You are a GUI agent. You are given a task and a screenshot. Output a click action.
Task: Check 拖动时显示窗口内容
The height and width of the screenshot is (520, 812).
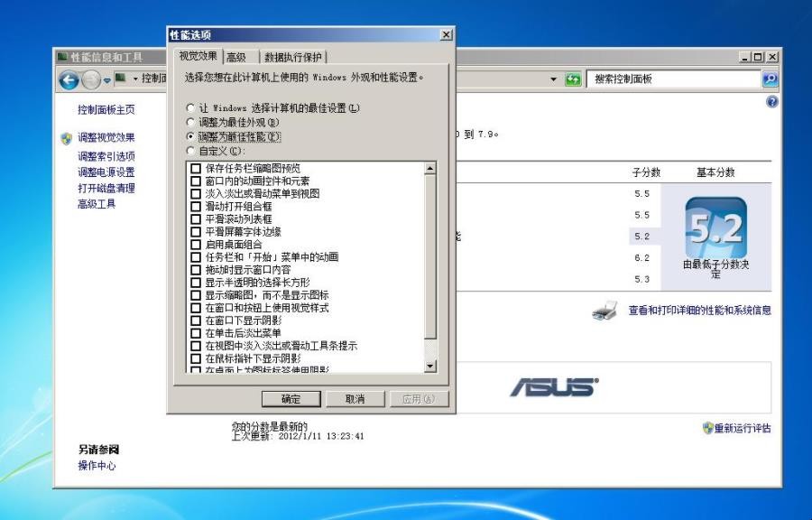196,270
